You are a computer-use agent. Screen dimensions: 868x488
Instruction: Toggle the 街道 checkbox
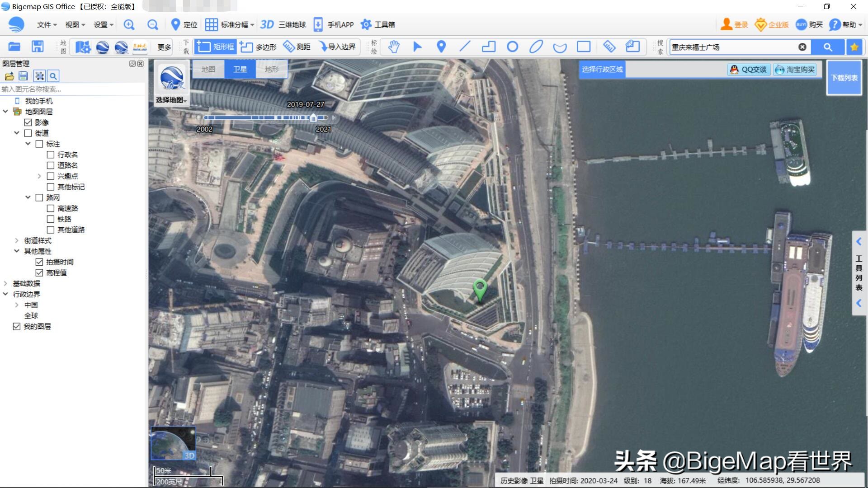[x=28, y=133]
